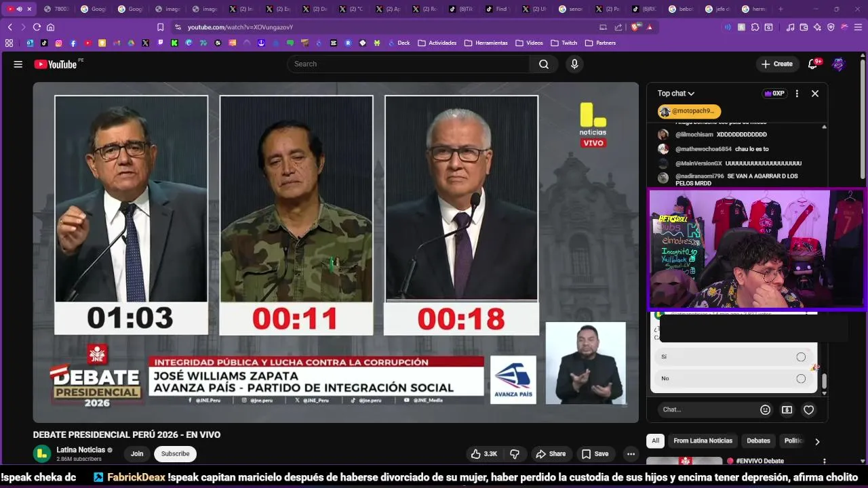Open the YouTube account avatar menu
This screenshot has height=488, width=868.
(839, 64)
